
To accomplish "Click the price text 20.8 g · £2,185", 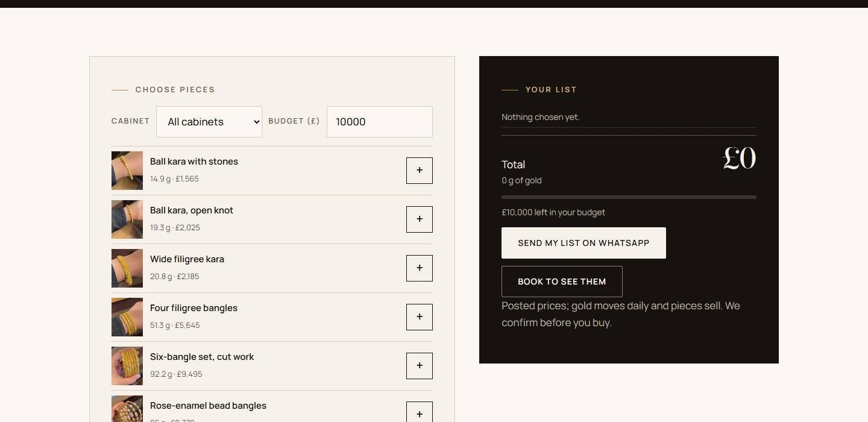I will point(175,277).
